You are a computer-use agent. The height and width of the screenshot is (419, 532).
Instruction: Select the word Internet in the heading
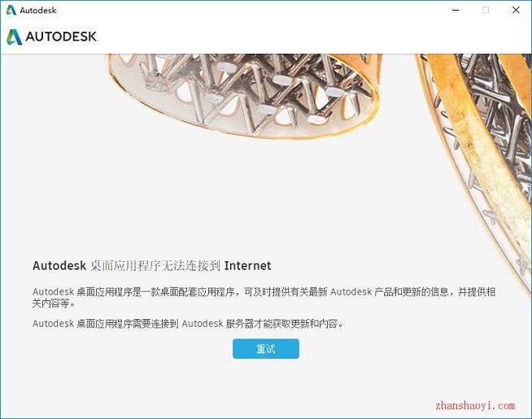click(247, 265)
